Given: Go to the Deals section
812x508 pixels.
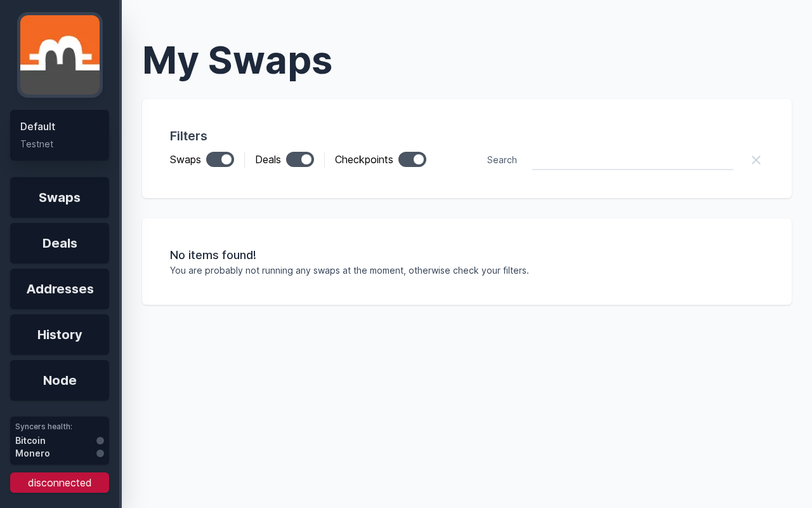Looking at the screenshot, I should pos(60,243).
